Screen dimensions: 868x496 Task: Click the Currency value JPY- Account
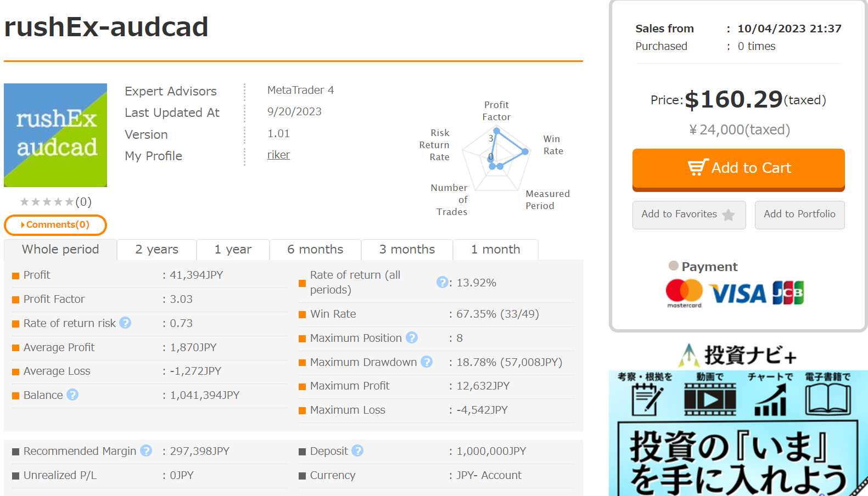(x=489, y=475)
